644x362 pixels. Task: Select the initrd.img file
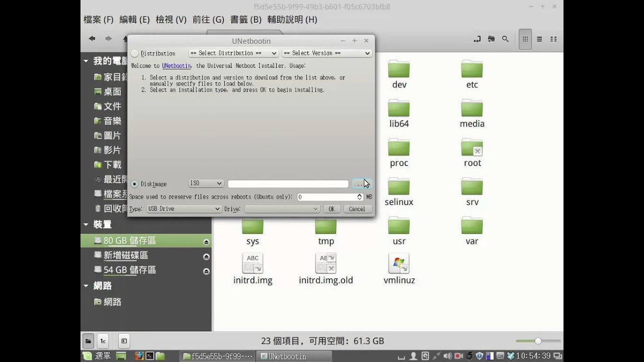(x=253, y=269)
